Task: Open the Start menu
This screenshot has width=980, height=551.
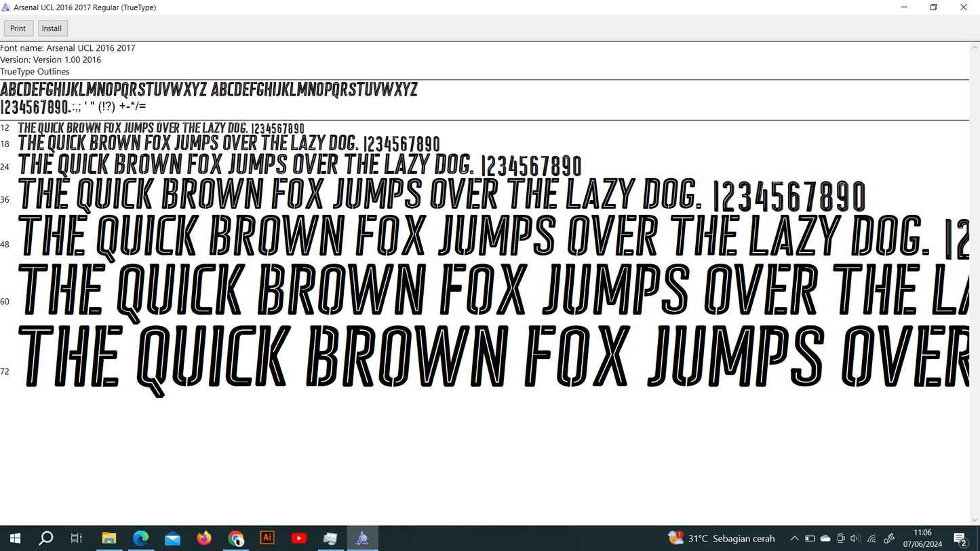Action: tap(14, 537)
